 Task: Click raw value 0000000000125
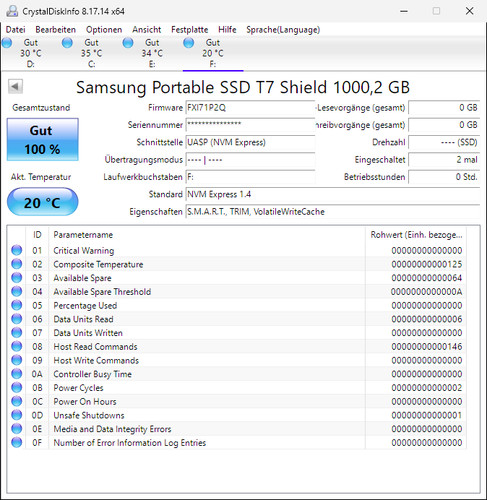(x=427, y=264)
